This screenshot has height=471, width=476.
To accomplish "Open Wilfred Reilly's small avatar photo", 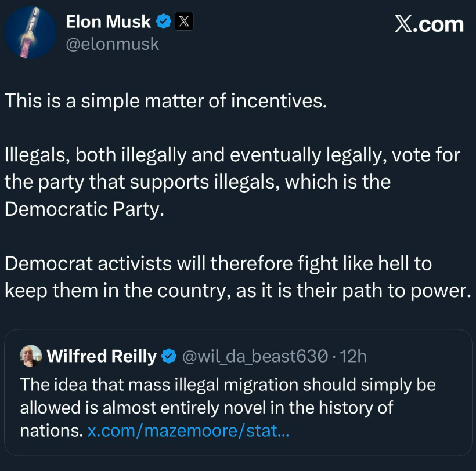I will click(31, 356).
